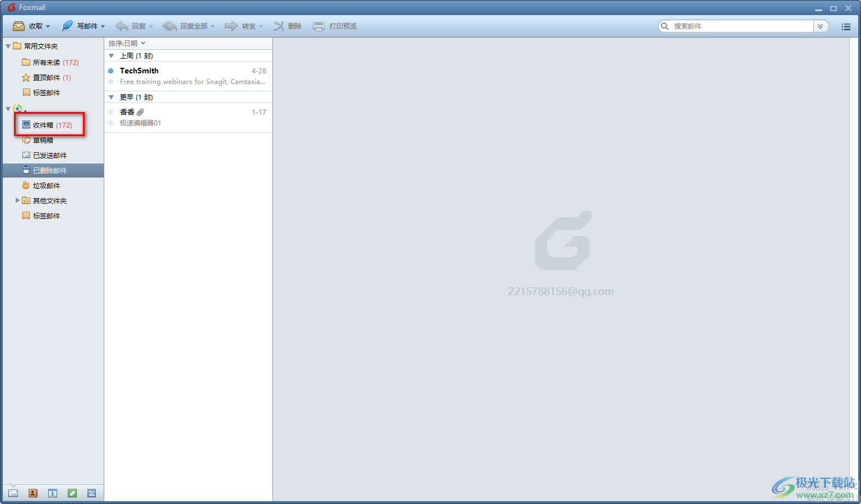
Task: Star the TechSmith email
Action: (x=111, y=82)
